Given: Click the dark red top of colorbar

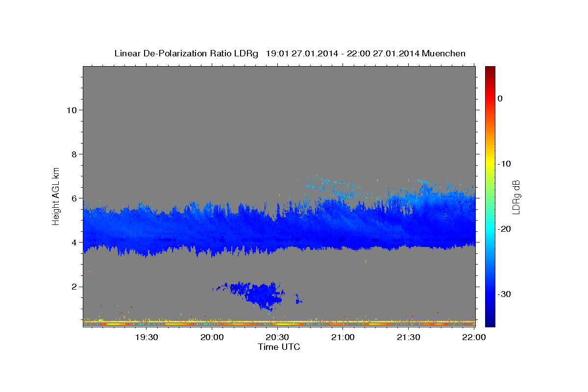Looking at the screenshot, I should [490, 71].
